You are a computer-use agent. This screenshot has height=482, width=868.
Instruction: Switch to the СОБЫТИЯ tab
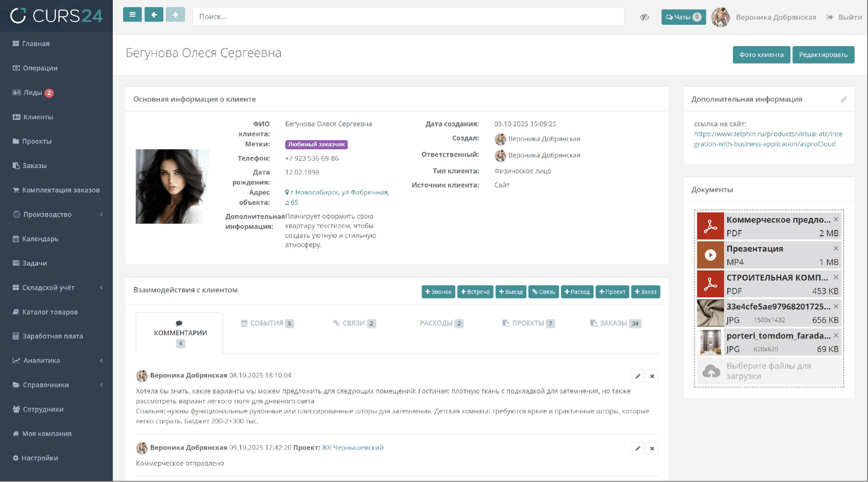tap(267, 323)
